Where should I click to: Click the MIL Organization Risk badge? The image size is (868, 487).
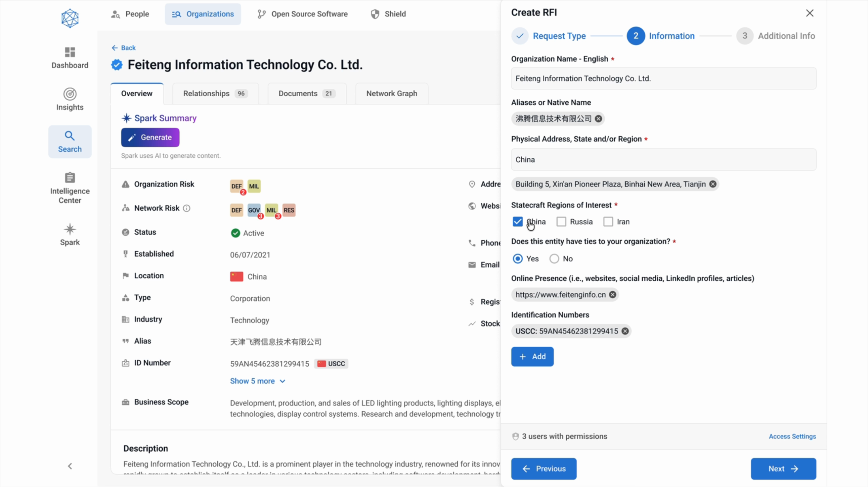pos(254,186)
